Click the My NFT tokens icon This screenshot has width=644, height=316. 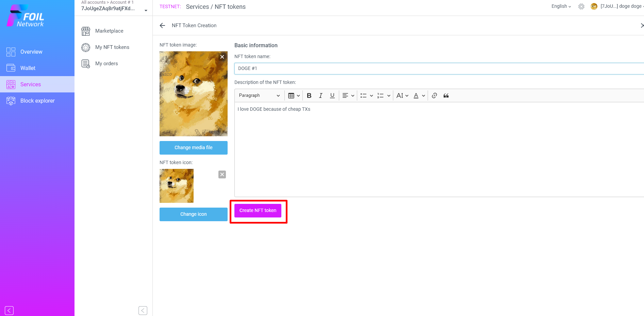(86, 47)
